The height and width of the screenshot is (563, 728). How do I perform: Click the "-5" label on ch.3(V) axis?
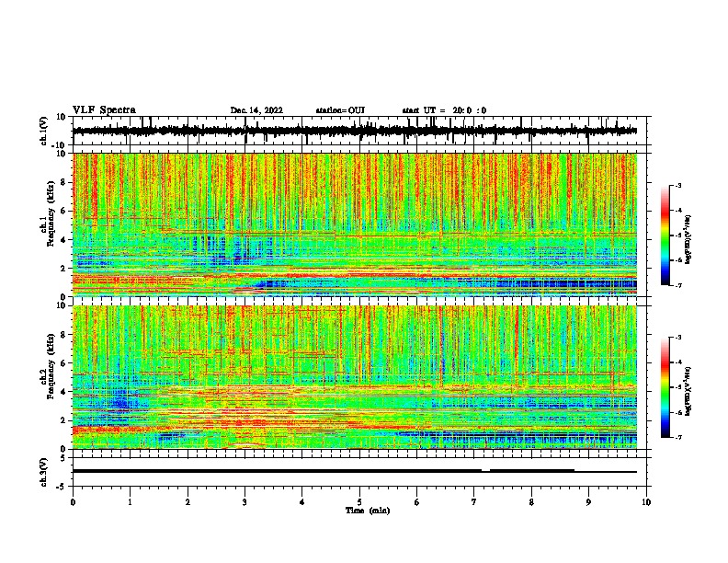62,486
